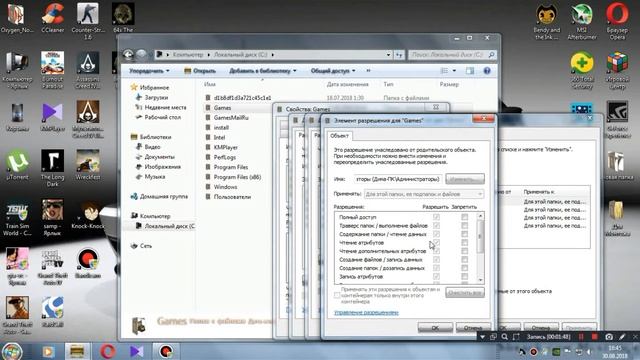Open the Упорядочить dropdown menu

pyautogui.click(x=149, y=71)
